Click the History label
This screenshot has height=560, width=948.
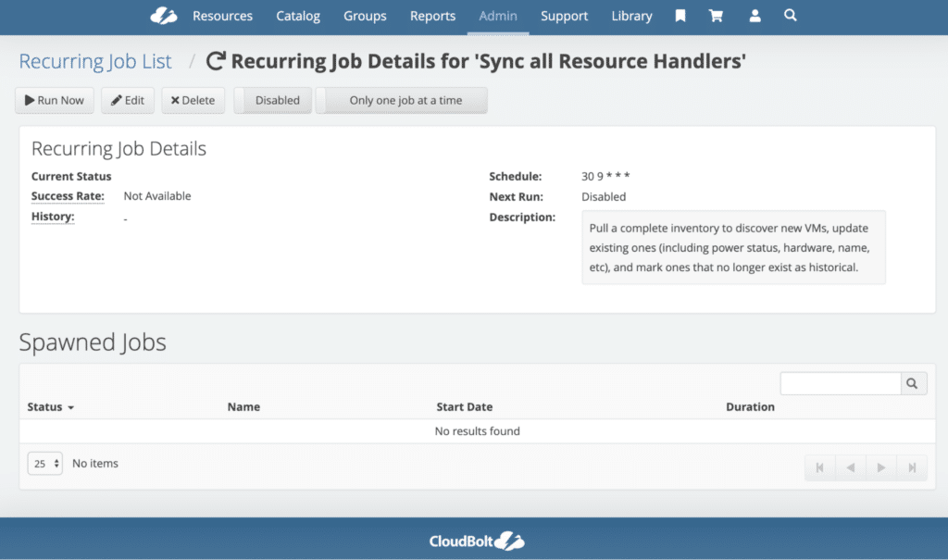coord(53,217)
